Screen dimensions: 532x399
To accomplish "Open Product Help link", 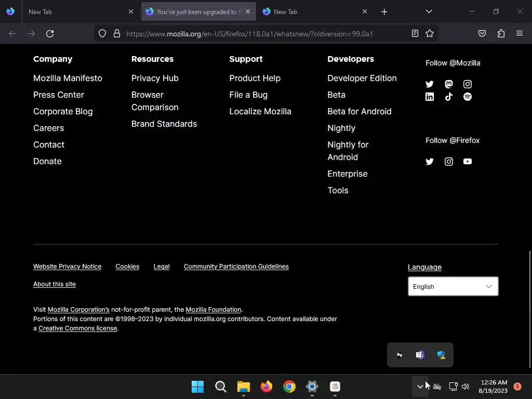I will coord(255,78).
